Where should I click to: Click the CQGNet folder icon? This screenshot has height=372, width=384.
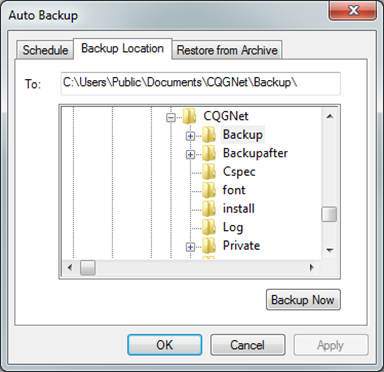(x=190, y=116)
